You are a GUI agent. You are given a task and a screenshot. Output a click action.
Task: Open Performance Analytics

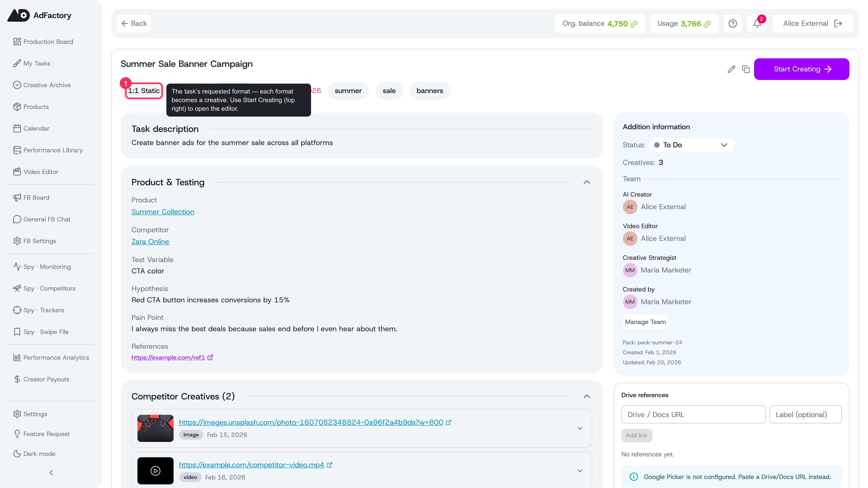(x=51, y=357)
